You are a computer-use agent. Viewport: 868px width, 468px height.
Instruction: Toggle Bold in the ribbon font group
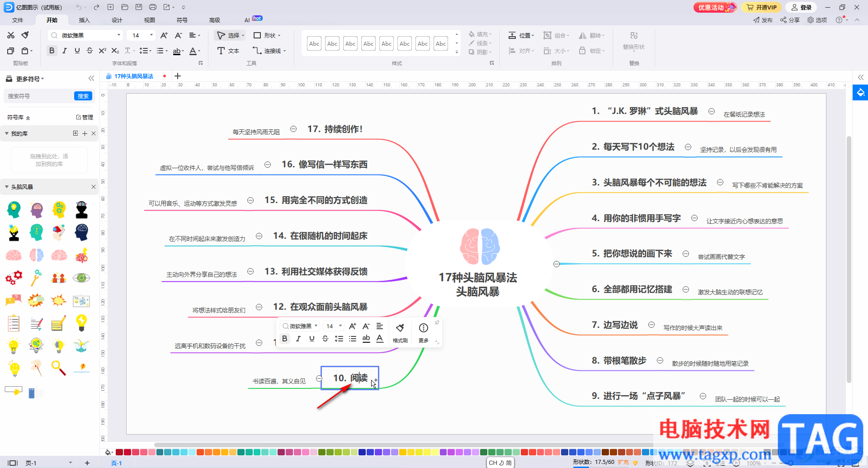[52, 51]
